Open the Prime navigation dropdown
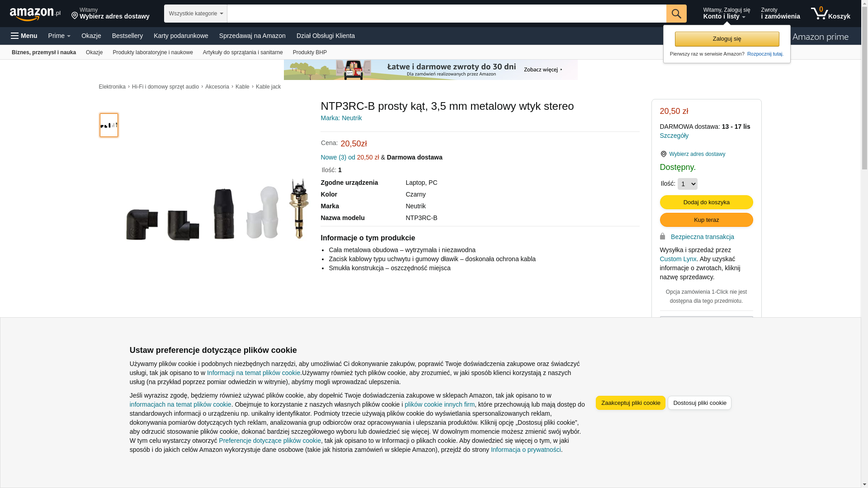 pos(59,36)
